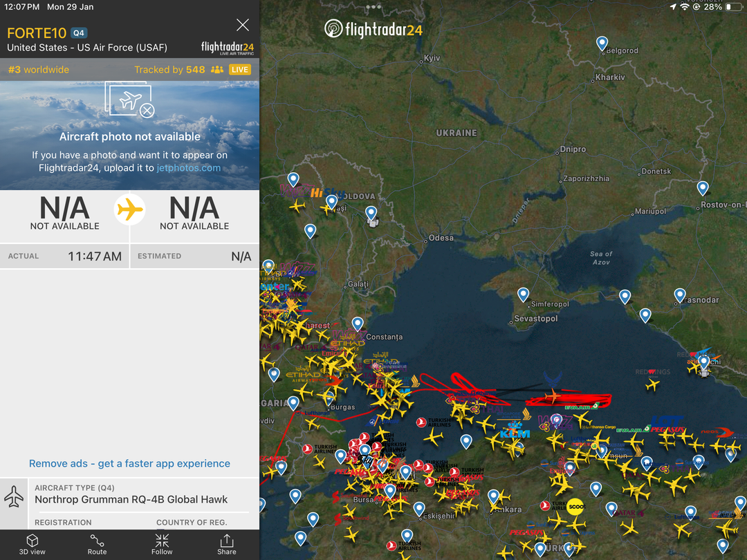Tap the Follow aircraft button
Image resolution: width=747 pixels, height=560 pixels.
coord(162,544)
